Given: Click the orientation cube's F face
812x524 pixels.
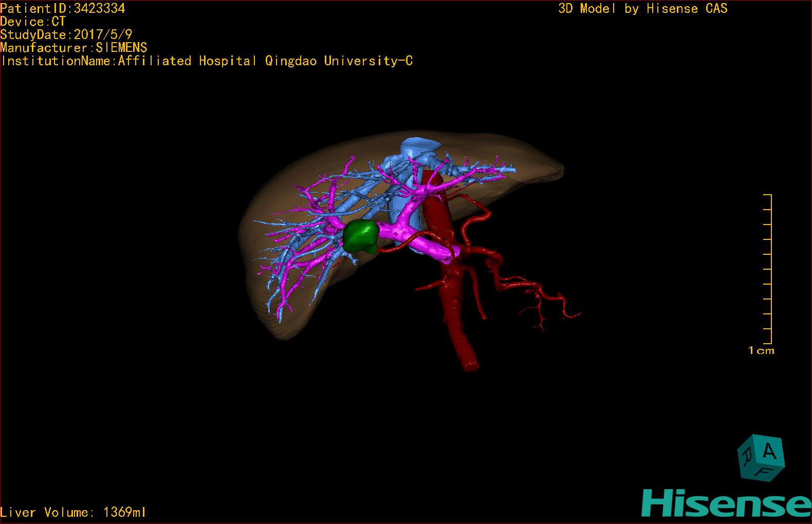Looking at the screenshot, I should point(763,472).
